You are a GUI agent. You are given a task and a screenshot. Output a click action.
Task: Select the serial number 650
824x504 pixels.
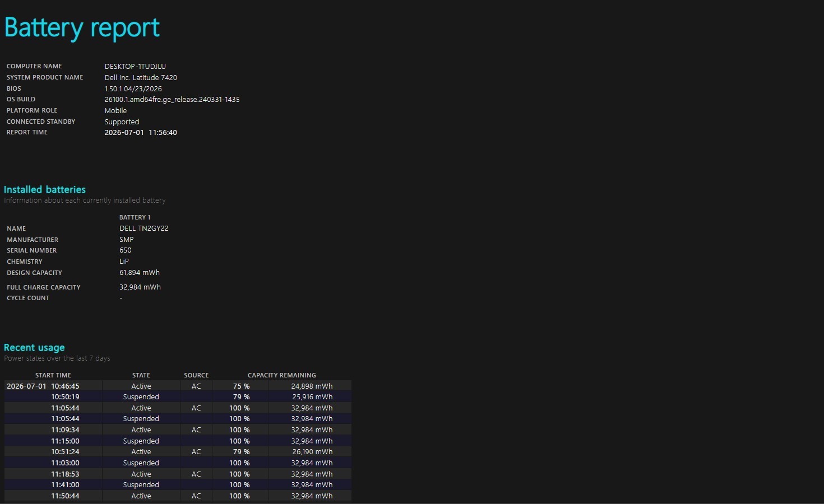pos(126,250)
